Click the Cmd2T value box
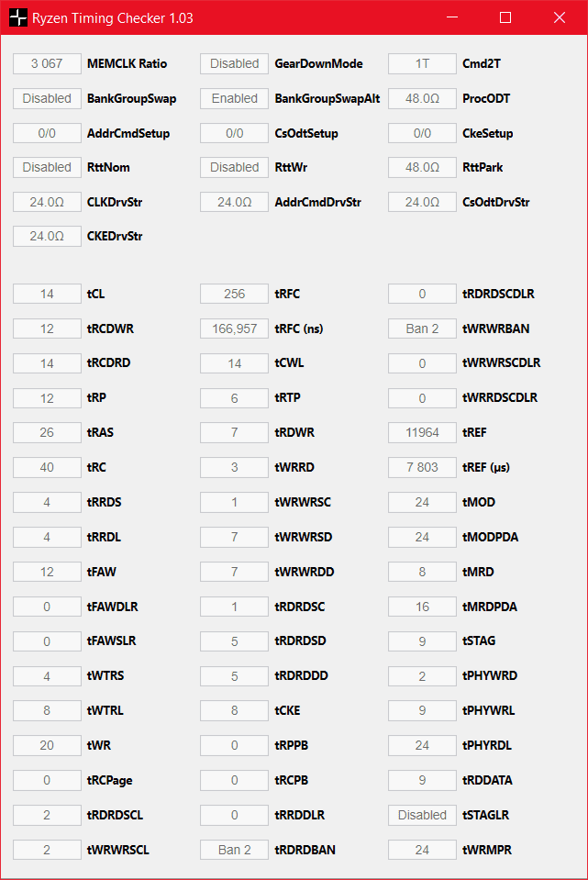This screenshot has width=588, height=880. 422,64
